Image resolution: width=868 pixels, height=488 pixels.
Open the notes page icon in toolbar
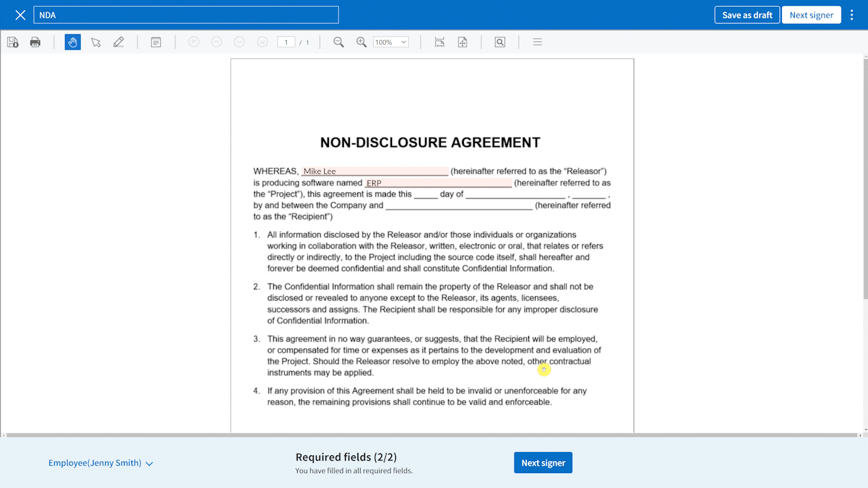156,42
